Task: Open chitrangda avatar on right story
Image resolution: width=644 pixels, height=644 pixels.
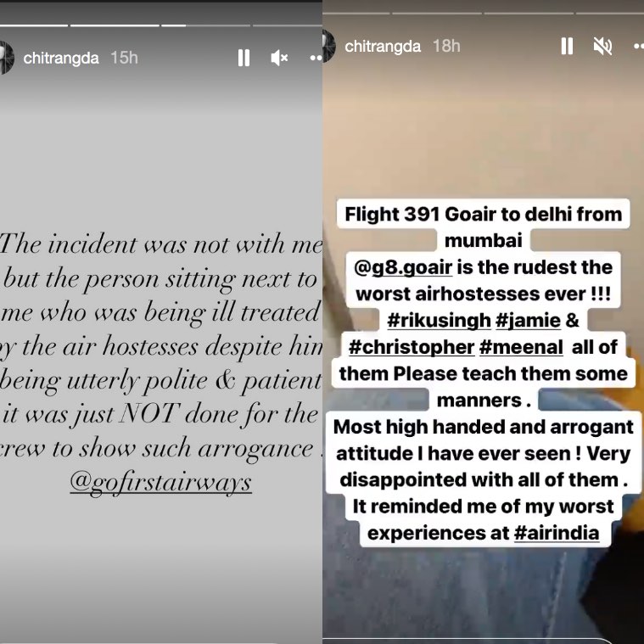Action: (x=329, y=46)
